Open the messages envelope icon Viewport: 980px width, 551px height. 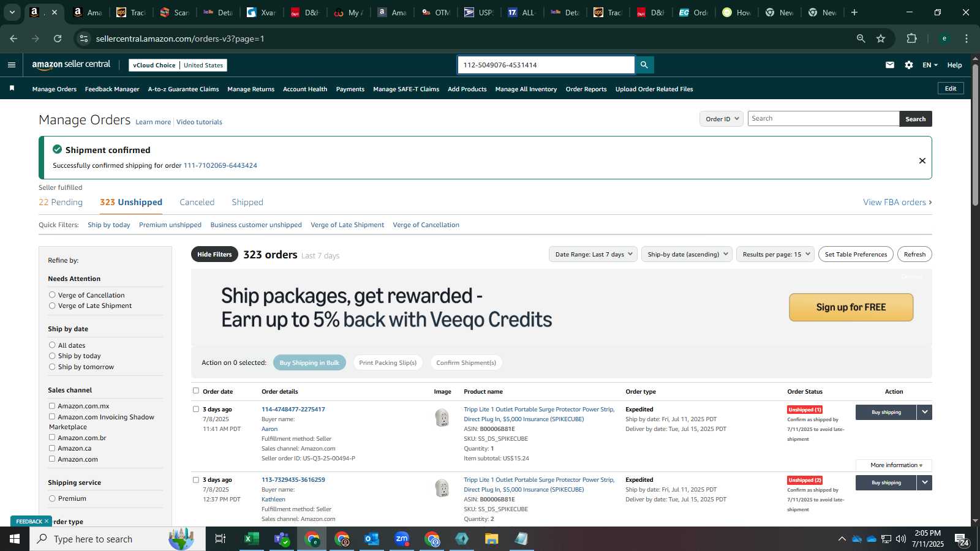tap(890, 65)
